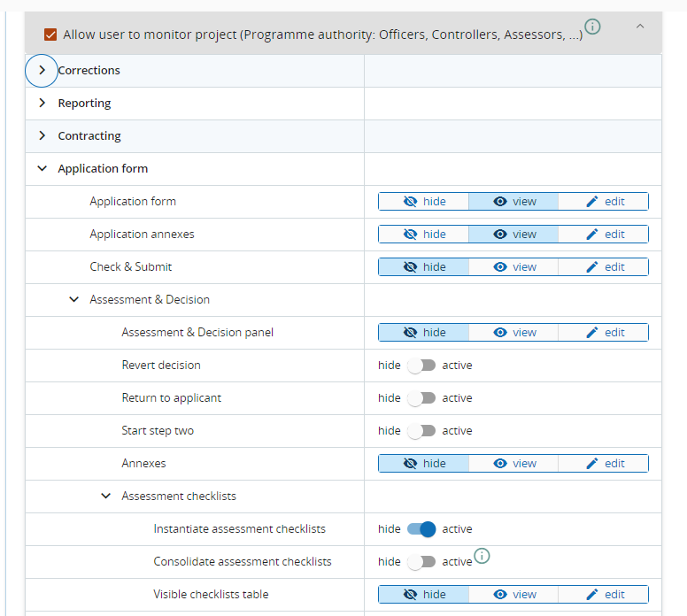Viewport: 687px width, 616px height.
Task: Set Application annexes to hide
Action: point(424,235)
